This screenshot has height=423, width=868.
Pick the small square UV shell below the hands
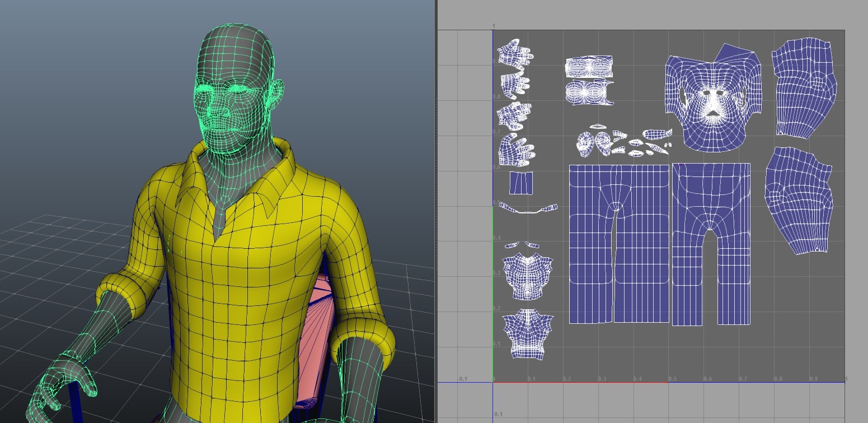pyautogui.click(x=521, y=183)
